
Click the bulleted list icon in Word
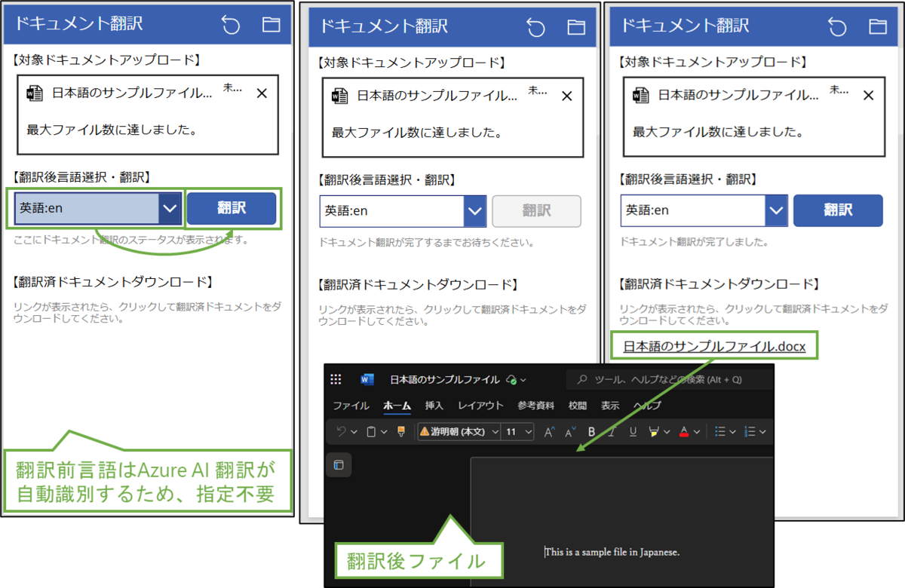click(x=719, y=432)
